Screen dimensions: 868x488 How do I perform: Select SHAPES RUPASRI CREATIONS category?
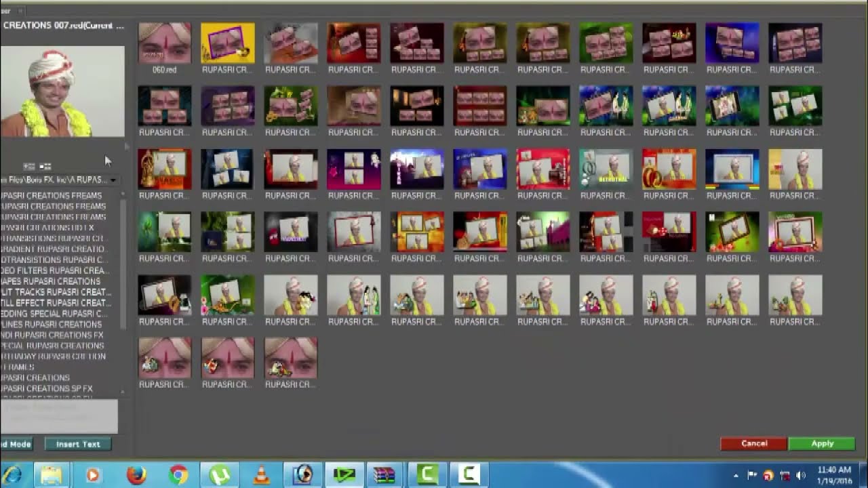pos(50,281)
